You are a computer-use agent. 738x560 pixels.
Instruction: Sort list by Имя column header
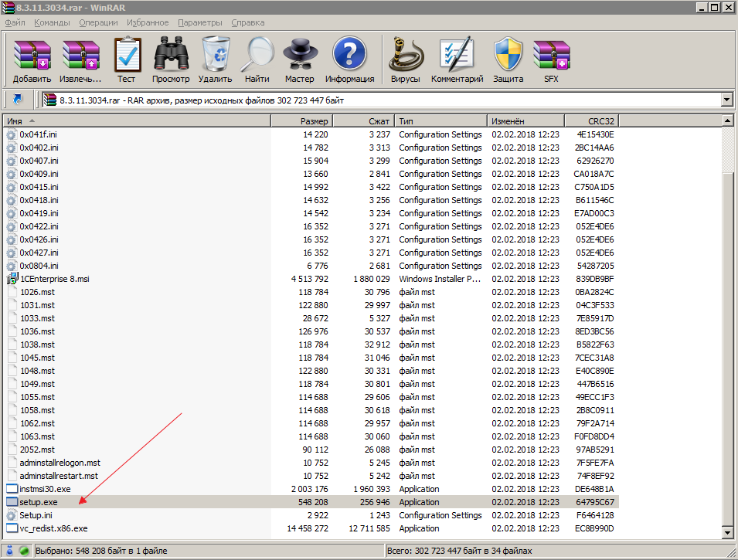click(137, 121)
